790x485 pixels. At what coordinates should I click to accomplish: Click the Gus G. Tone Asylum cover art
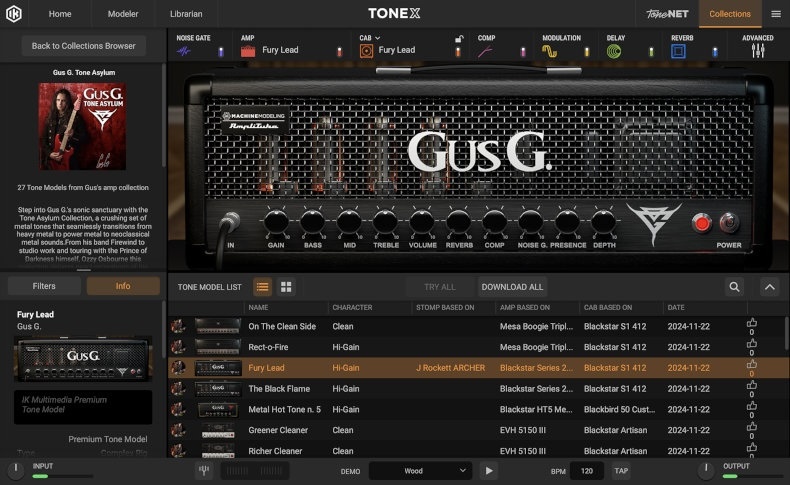coord(83,126)
